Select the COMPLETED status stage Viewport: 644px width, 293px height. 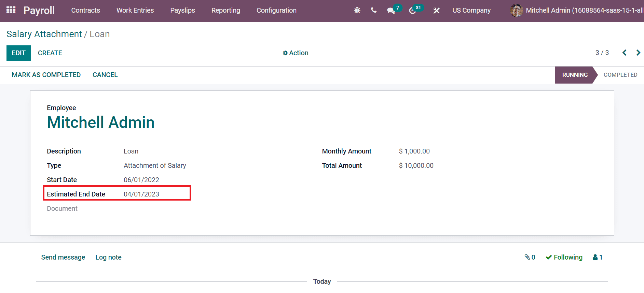tap(620, 75)
